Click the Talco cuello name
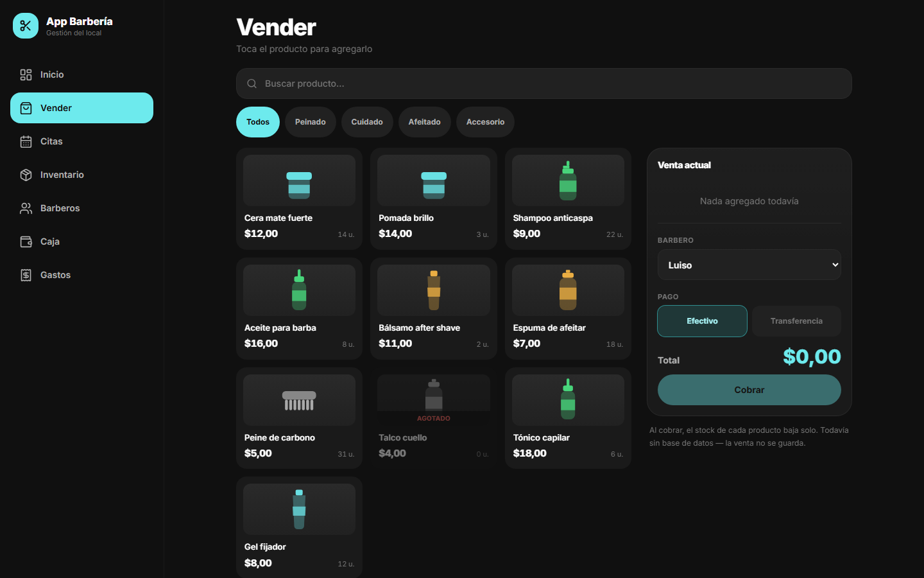924x578 pixels. coord(403,437)
